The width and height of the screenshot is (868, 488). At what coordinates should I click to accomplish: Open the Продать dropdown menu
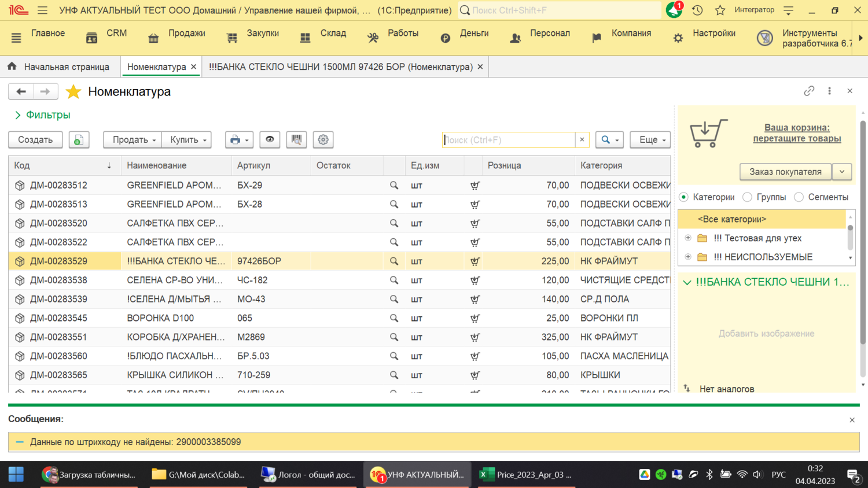133,139
